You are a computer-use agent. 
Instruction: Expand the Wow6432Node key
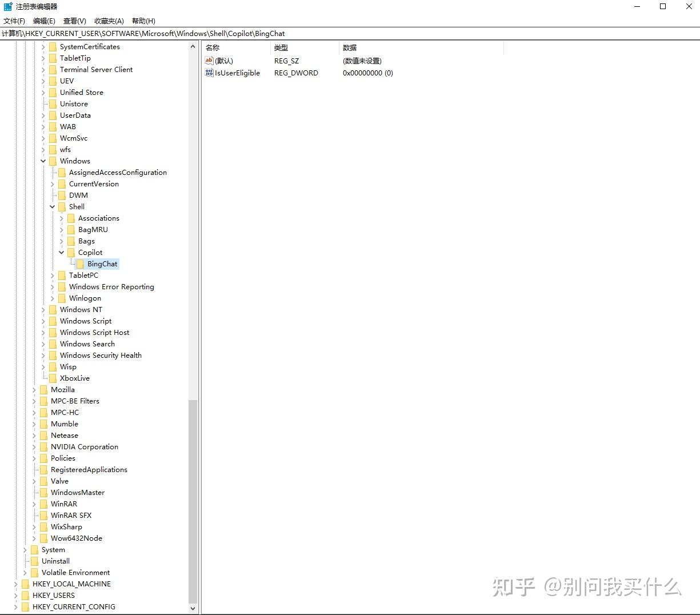pyautogui.click(x=34, y=538)
